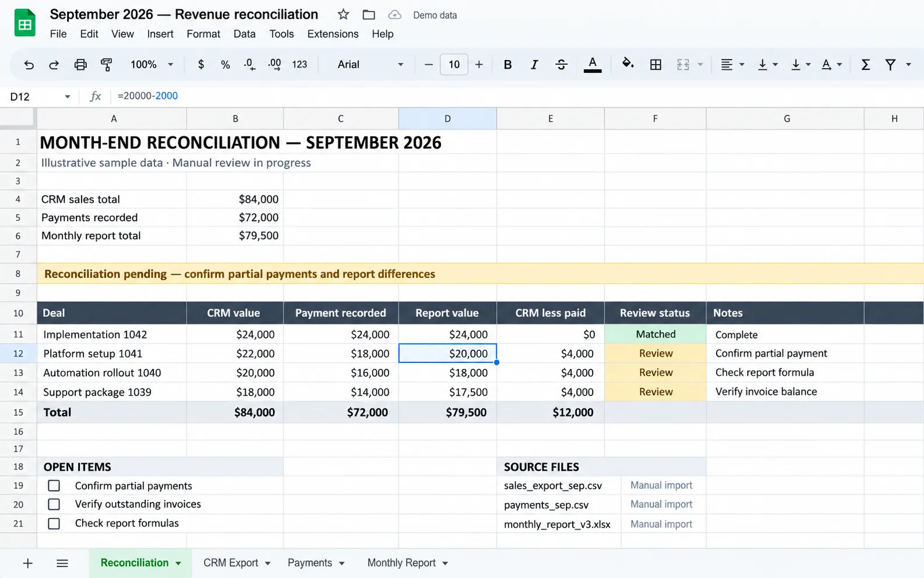The width and height of the screenshot is (924, 578).
Task: Expand the Name box dropdown arrow
Action: tap(68, 97)
